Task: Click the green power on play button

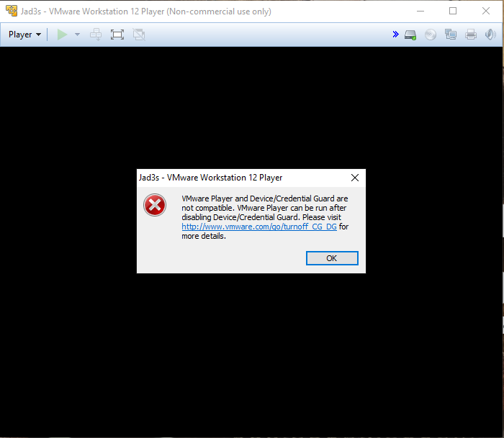Action: 62,35
